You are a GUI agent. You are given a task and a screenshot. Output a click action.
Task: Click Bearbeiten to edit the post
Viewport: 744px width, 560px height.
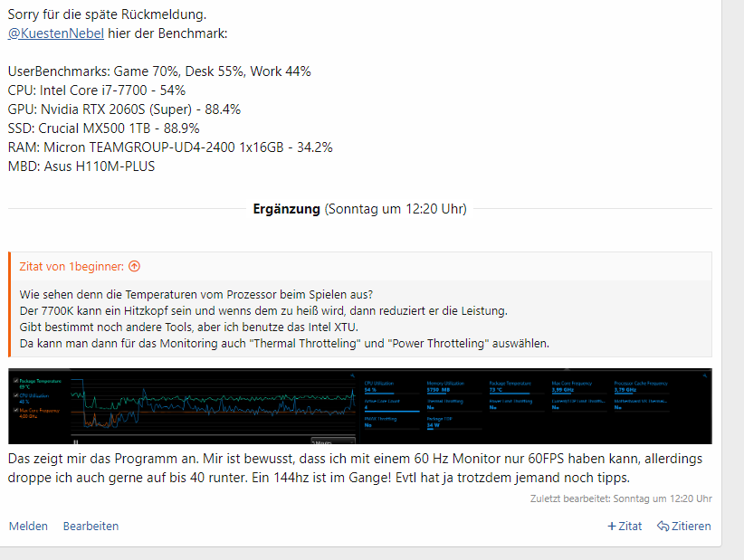click(x=91, y=527)
